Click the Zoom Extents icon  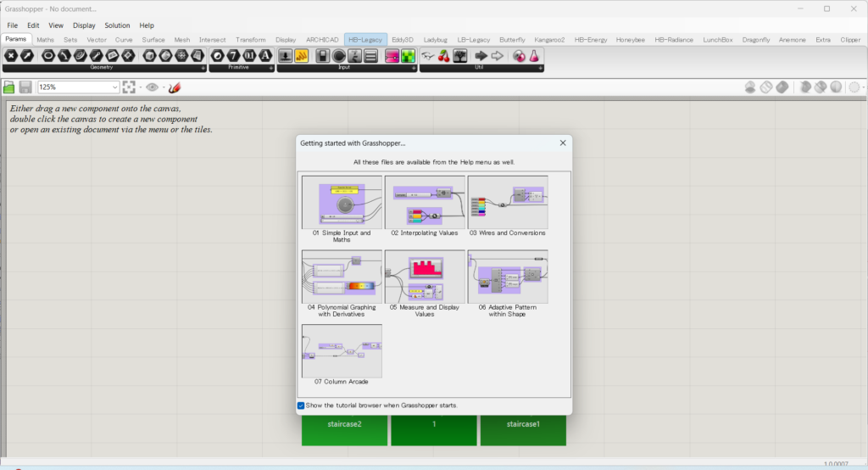tap(129, 87)
